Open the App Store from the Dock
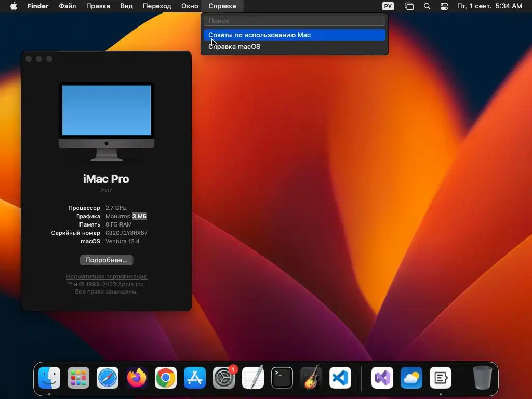The width and height of the screenshot is (532, 399). (x=195, y=378)
